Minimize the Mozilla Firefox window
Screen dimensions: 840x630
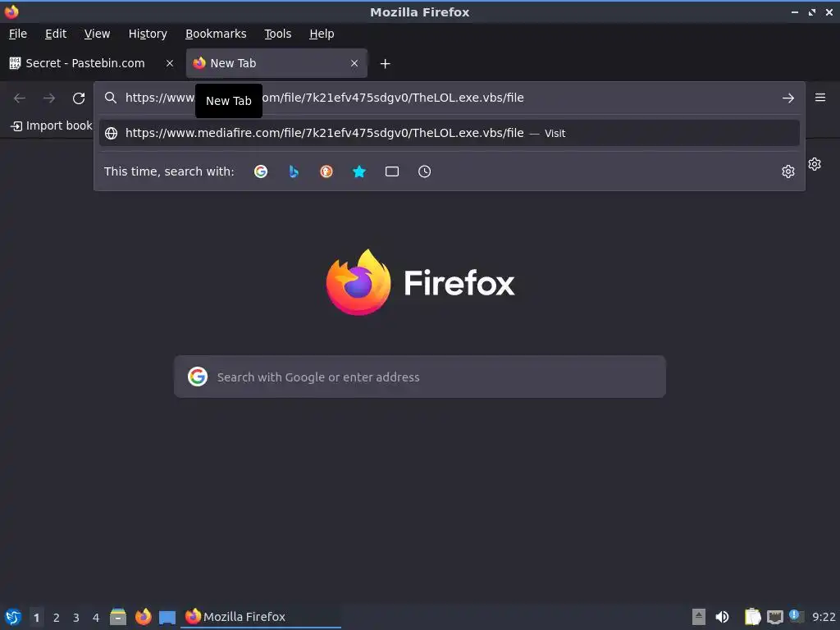pyautogui.click(x=795, y=11)
